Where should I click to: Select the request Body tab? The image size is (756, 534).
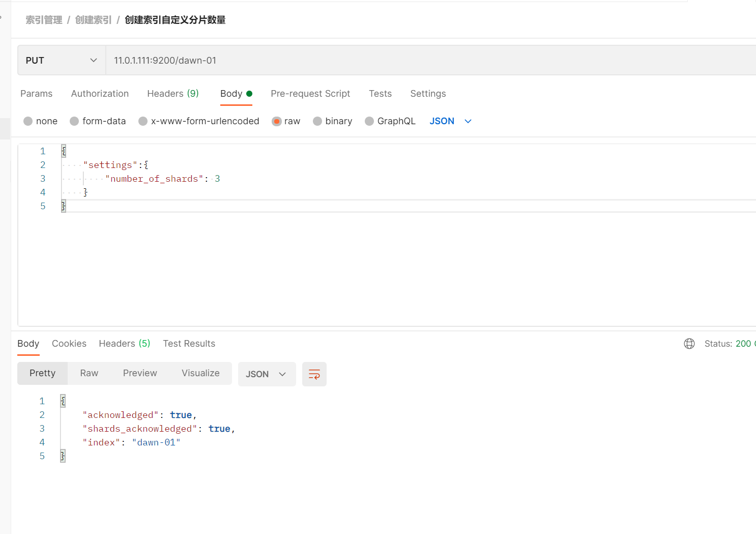236,94
